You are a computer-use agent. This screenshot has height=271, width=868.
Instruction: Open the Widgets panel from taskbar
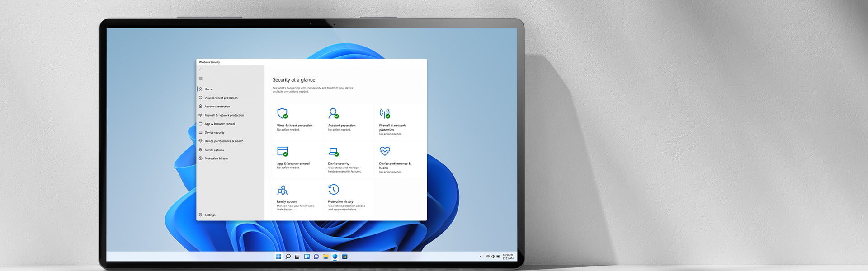point(307,257)
